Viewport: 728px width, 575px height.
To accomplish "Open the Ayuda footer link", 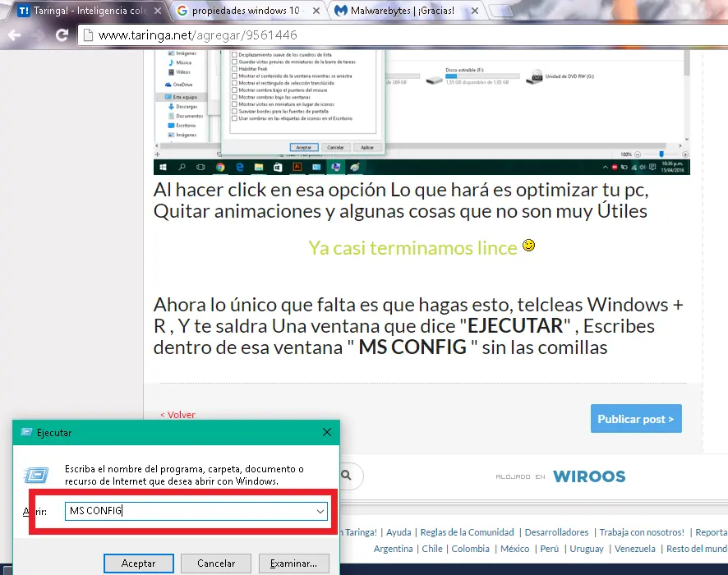I will tap(399, 532).
